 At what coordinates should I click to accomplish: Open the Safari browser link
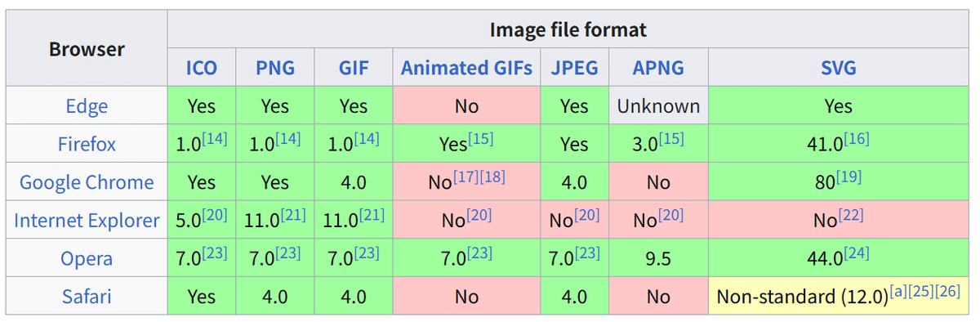tap(87, 297)
